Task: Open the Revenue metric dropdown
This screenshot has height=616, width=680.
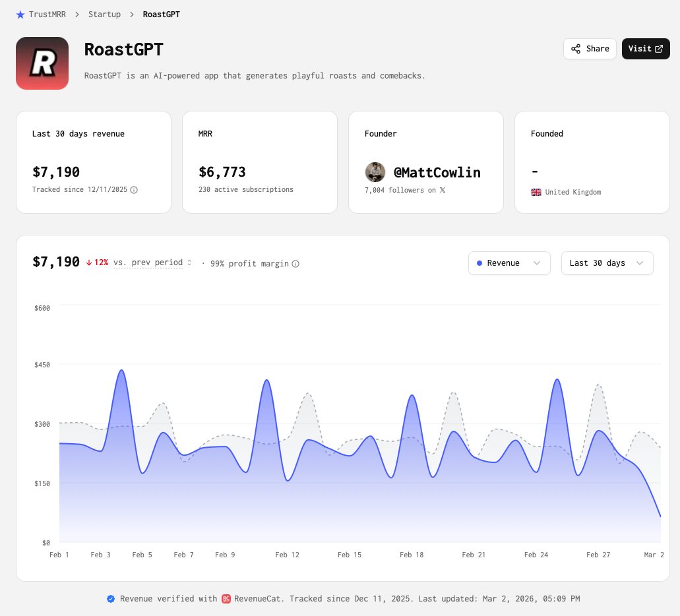Action: pyautogui.click(x=509, y=263)
